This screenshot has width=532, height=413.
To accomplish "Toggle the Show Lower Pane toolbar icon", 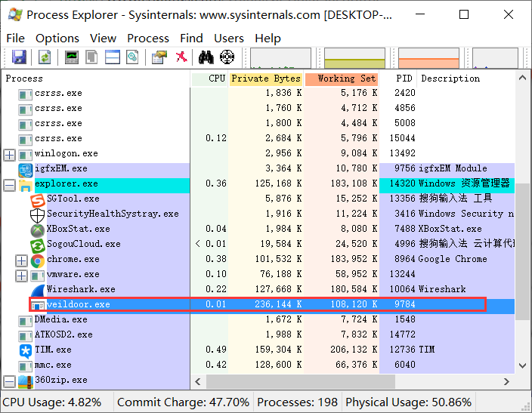I will (x=113, y=57).
